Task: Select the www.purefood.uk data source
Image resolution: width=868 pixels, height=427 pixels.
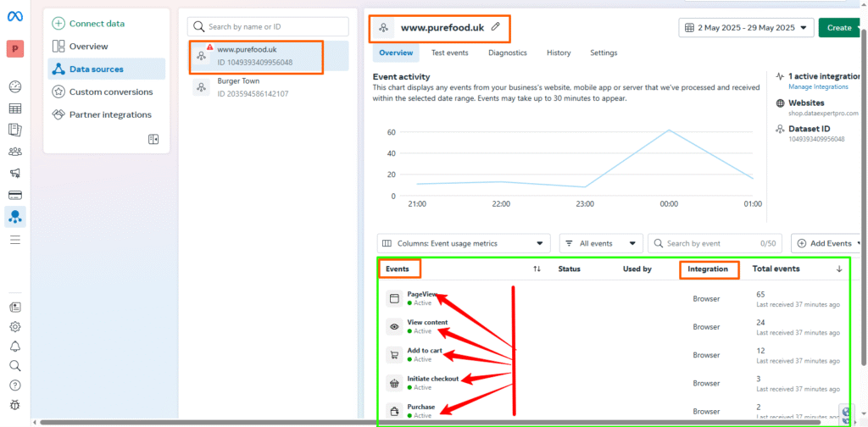Action: click(268, 56)
